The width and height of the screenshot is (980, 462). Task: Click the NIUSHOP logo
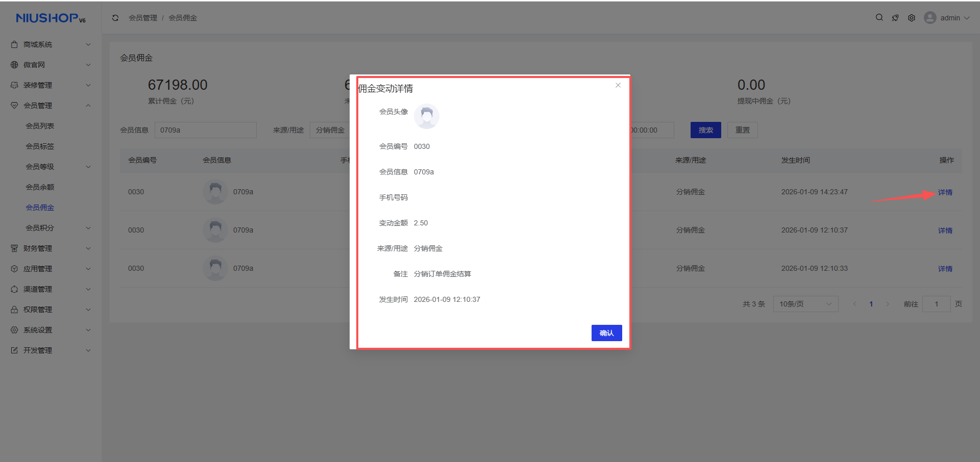[x=51, y=18]
